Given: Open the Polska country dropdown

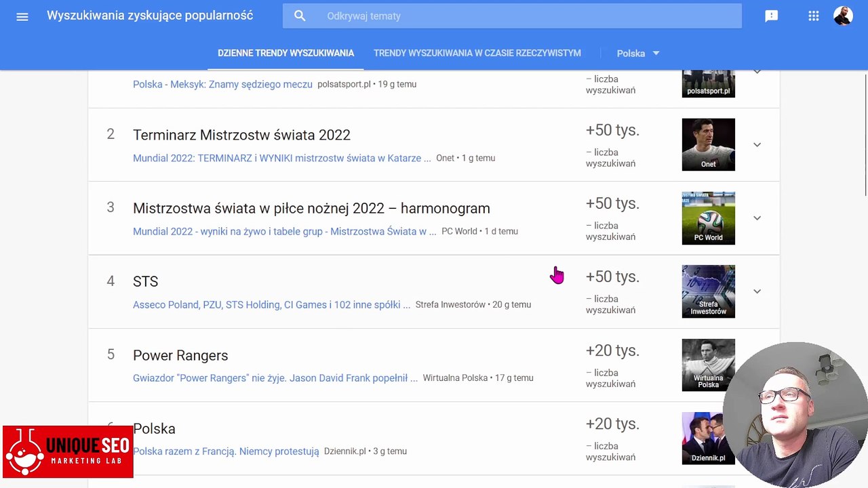Looking at the screenshot, I should [638, 53].
